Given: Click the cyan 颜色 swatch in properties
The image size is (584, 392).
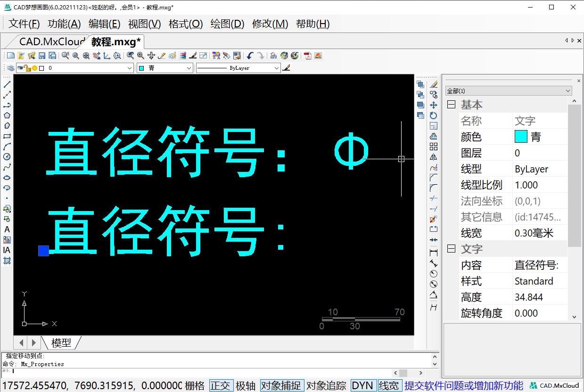Looking at the screenshot, I should [x=521, y=137].
